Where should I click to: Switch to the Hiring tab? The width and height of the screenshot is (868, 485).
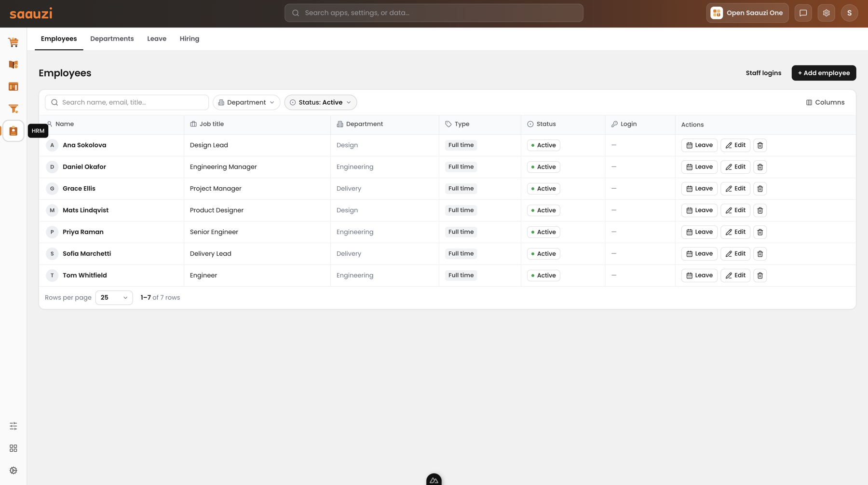click(x=190, y=39)
